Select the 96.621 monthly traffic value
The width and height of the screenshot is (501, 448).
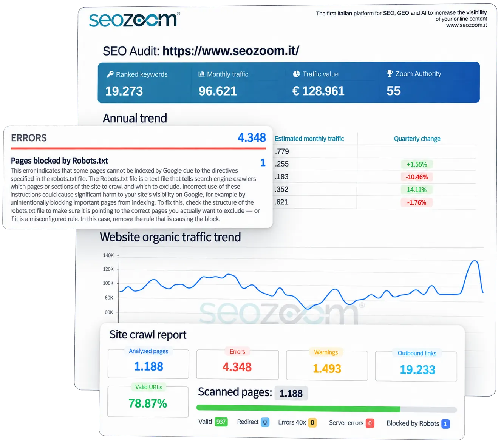pos(218,91)
